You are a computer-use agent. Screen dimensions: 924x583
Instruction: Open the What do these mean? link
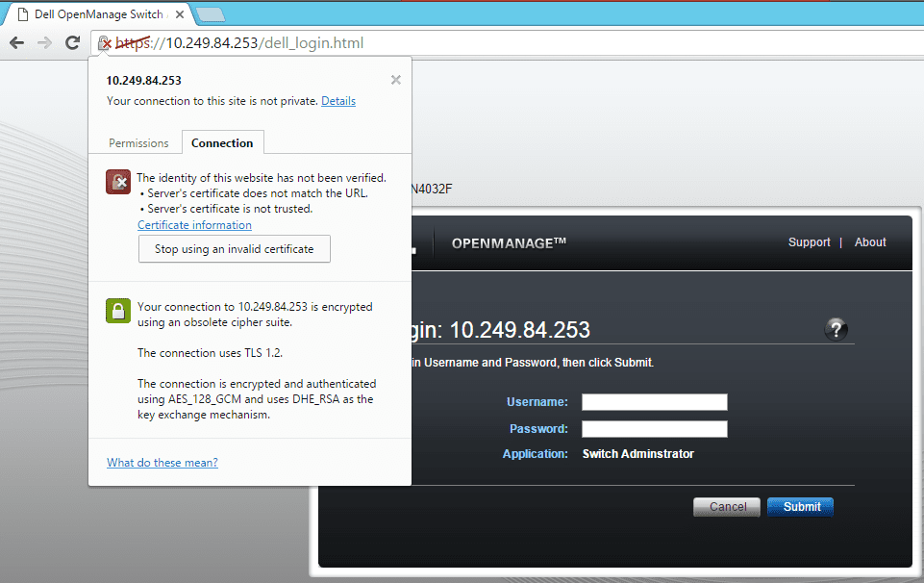(x=162, y=462)
